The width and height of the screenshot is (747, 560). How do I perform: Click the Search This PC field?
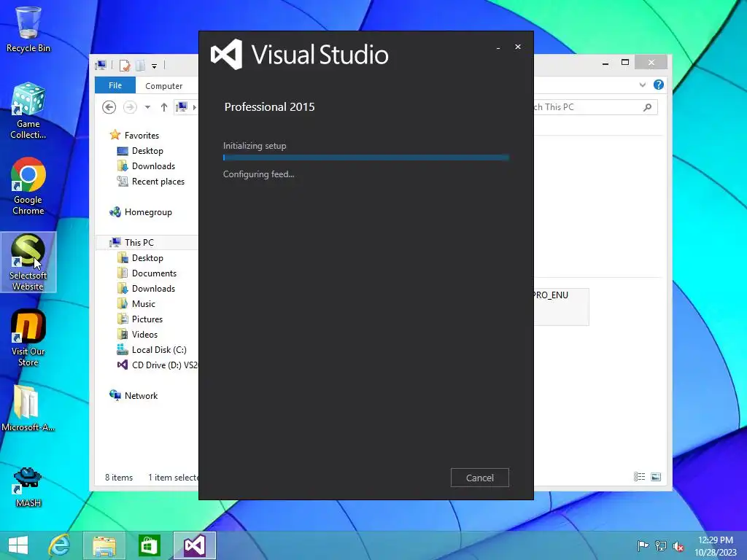coord(595,107)
